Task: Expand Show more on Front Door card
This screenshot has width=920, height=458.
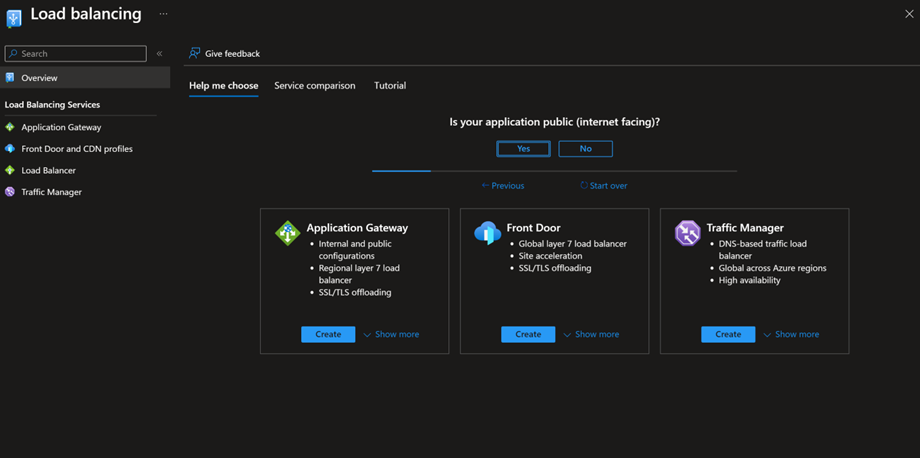Action: click(591, 334)
